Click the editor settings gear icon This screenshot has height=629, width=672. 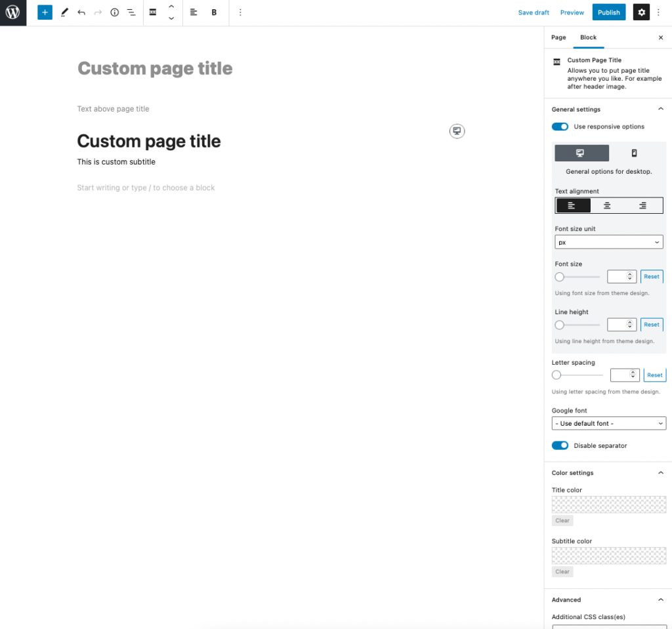[641, 12]
